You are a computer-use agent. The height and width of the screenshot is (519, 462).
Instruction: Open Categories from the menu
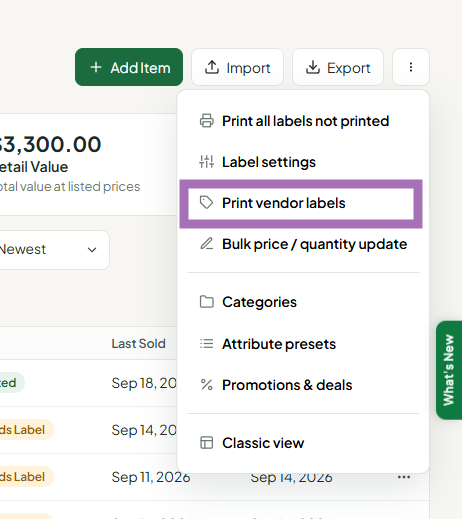pyautogui.click(x=303, y=302)
